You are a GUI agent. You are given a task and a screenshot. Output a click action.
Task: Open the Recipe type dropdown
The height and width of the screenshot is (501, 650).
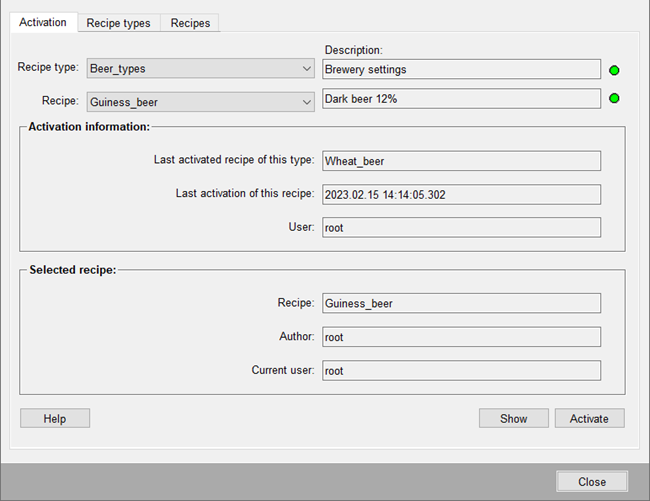pos(306,69)
